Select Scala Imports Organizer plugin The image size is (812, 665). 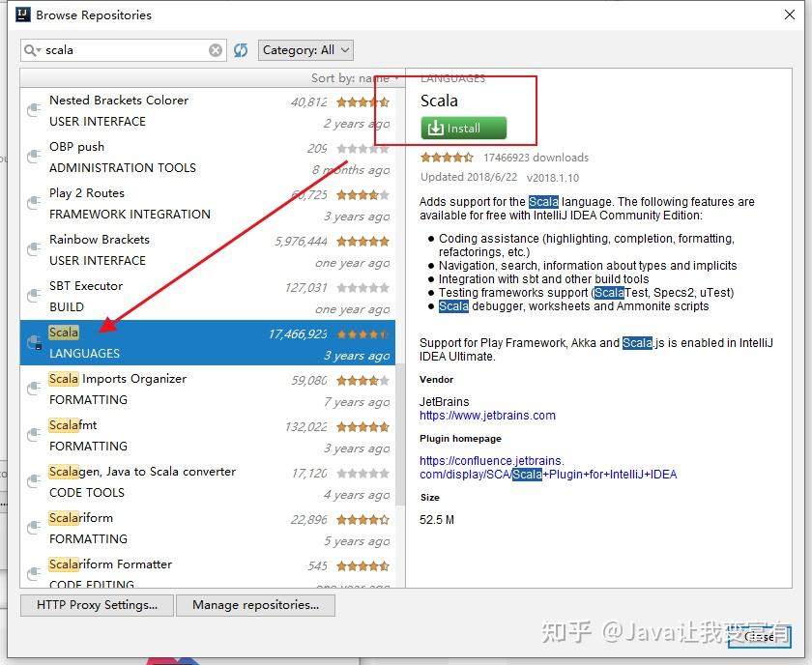pyautogui.click(x=208, y=389)
